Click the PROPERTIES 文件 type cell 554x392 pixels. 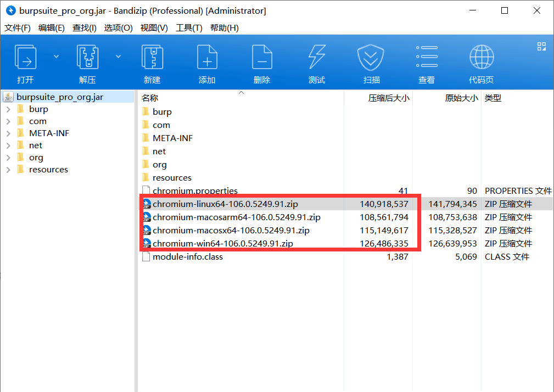[518, 191]
